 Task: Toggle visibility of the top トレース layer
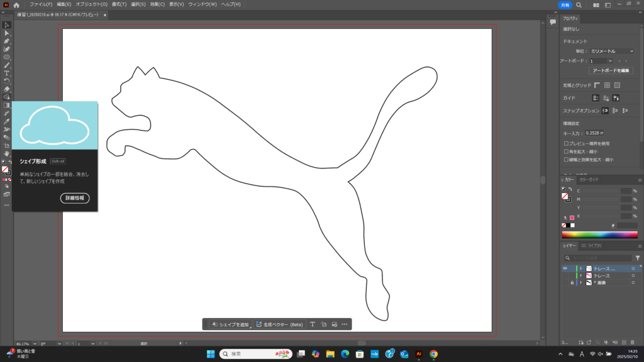[564, 268]
